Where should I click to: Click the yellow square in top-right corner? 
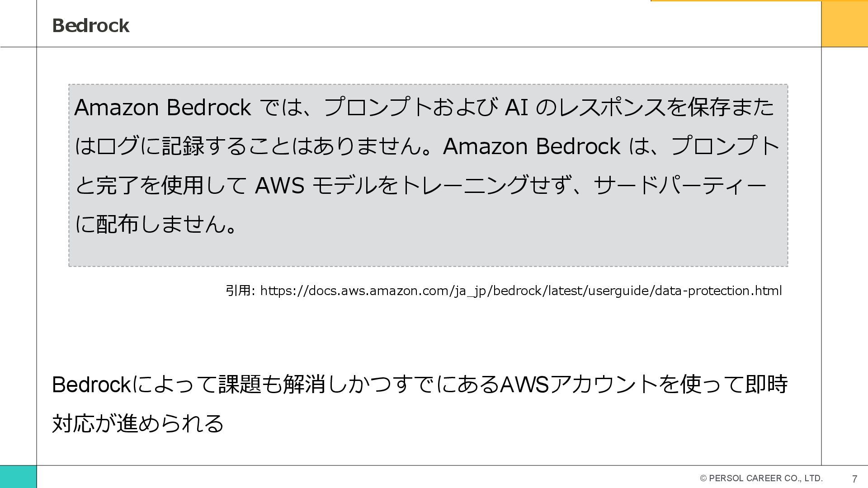pos(844,23)
